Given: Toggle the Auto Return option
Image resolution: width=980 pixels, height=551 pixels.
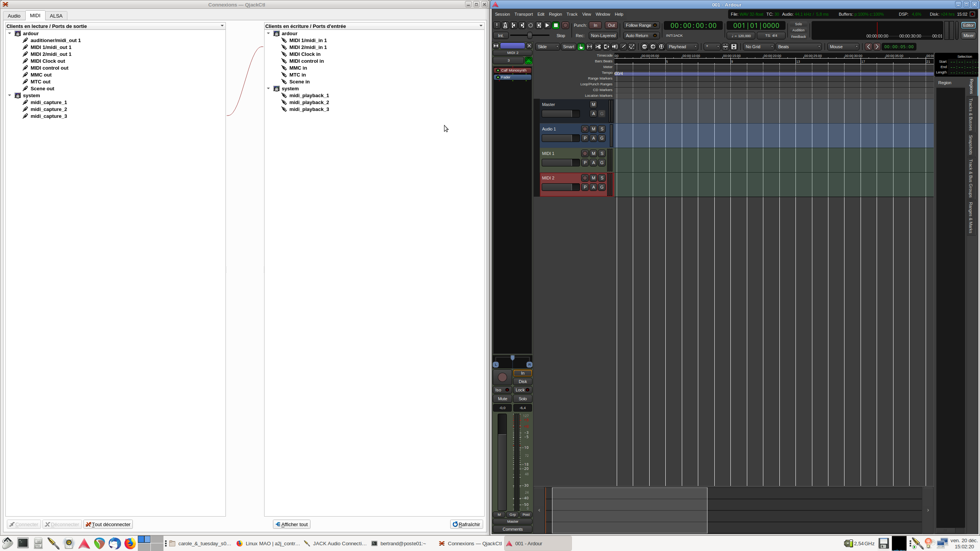Looking at the screenshot, I should point(641,36).
